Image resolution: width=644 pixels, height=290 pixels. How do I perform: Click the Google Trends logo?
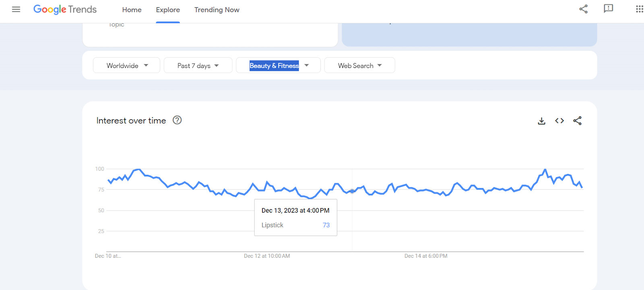[x=65, y=9]
